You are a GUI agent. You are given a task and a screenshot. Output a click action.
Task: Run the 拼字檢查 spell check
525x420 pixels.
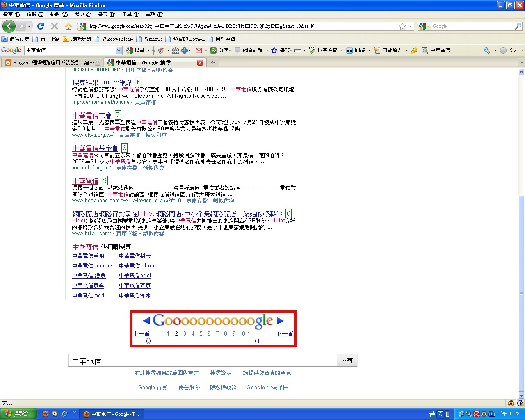point(323,50)
